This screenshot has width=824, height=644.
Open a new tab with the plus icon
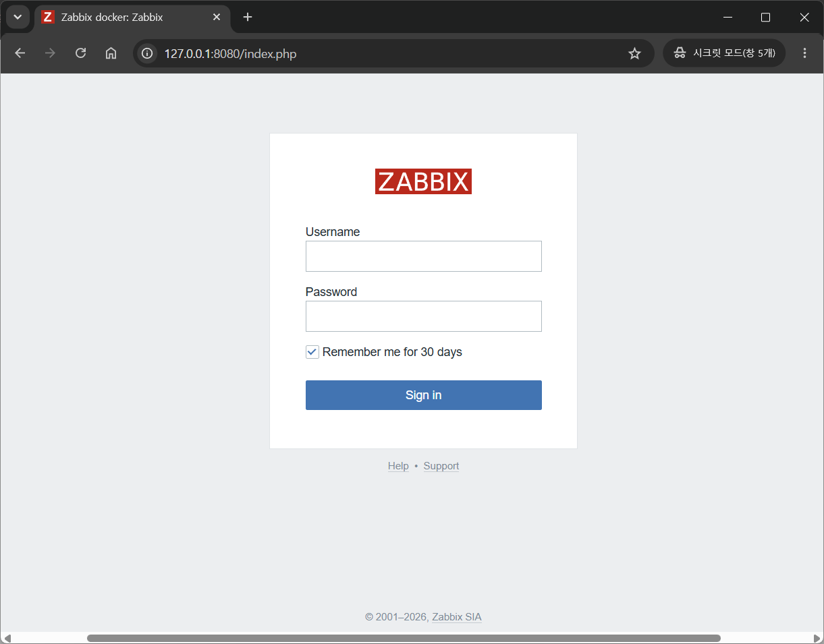[248, 18]
